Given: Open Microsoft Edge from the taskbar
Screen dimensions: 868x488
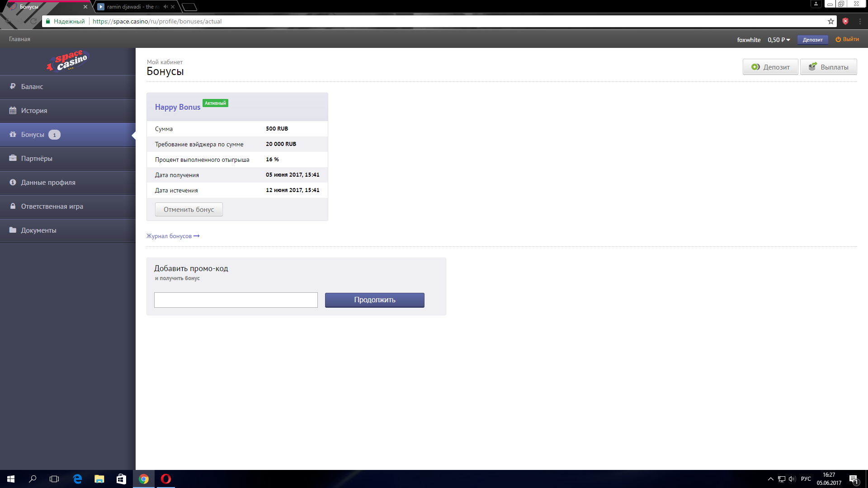Looking at the screenshot, I should click(77, 479).
